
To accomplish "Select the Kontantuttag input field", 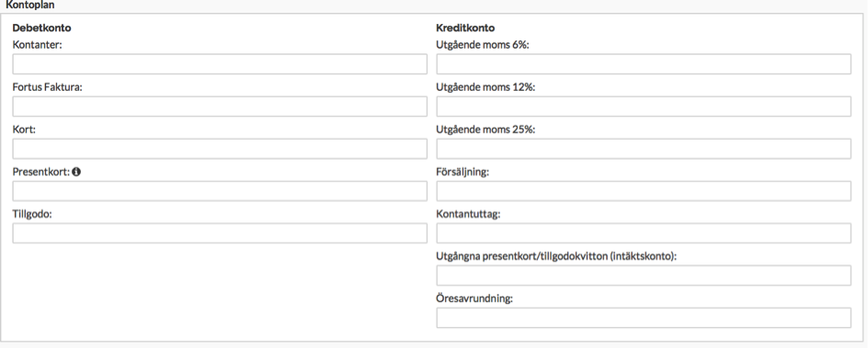I will (x=644, y=233).
